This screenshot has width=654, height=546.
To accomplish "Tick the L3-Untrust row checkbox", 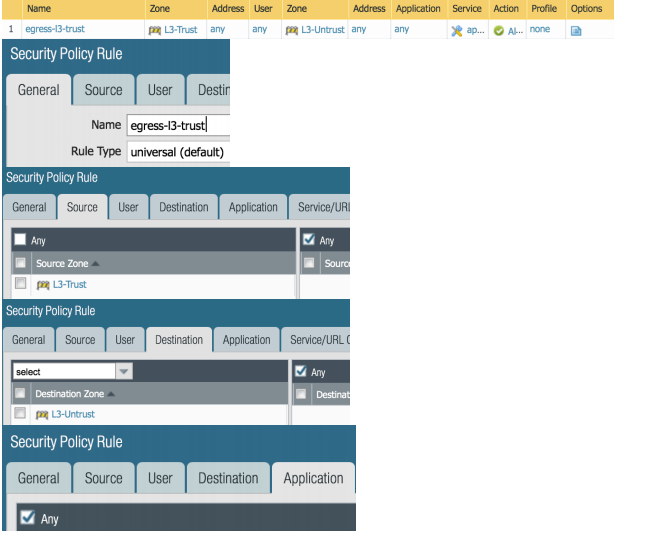I will pos(20,413).
